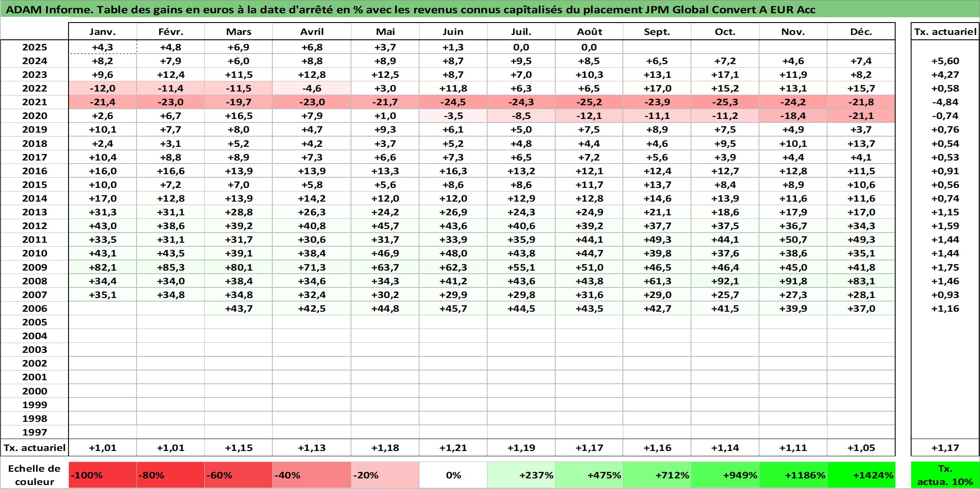980x489 pixels.
Task: Select the Tx. actuariel column header at top right
Action: (945, 31)
